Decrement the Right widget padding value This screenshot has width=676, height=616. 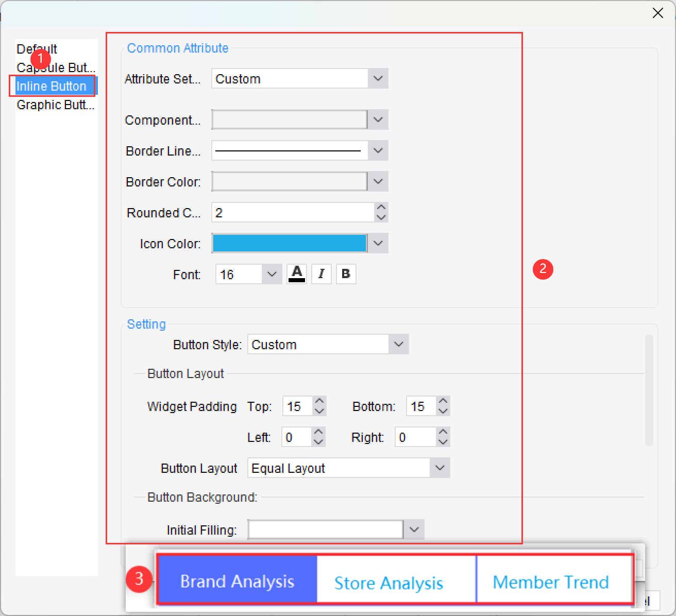[443, 441]
